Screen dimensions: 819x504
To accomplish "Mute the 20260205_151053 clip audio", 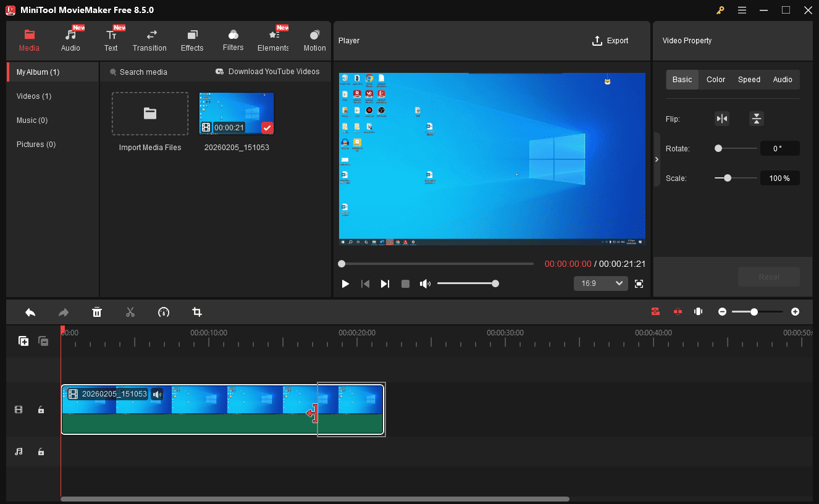I will (x=157, y=393).
